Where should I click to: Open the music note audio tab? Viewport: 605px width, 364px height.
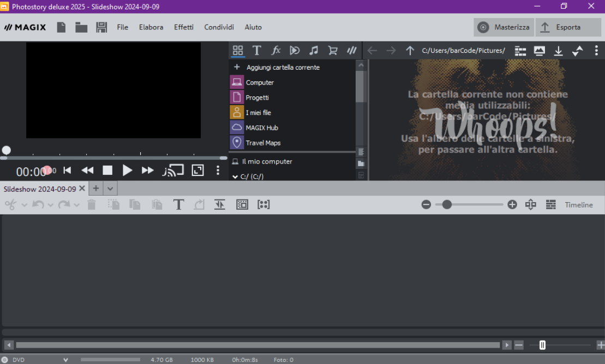pos(314,51)
